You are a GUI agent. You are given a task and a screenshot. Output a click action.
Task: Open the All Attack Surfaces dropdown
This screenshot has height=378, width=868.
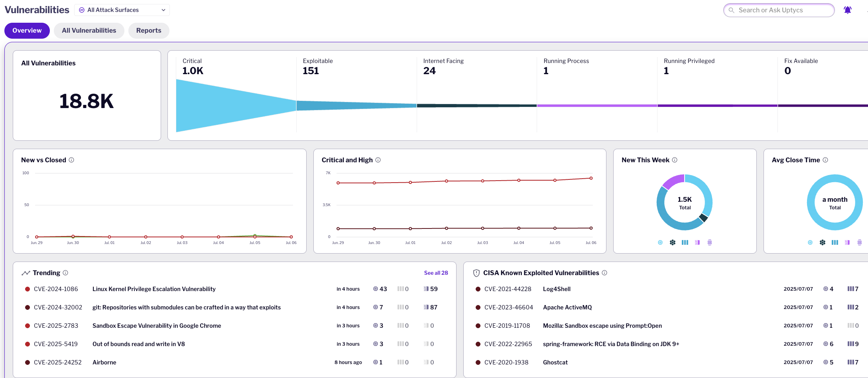click(x=122, y=10)
